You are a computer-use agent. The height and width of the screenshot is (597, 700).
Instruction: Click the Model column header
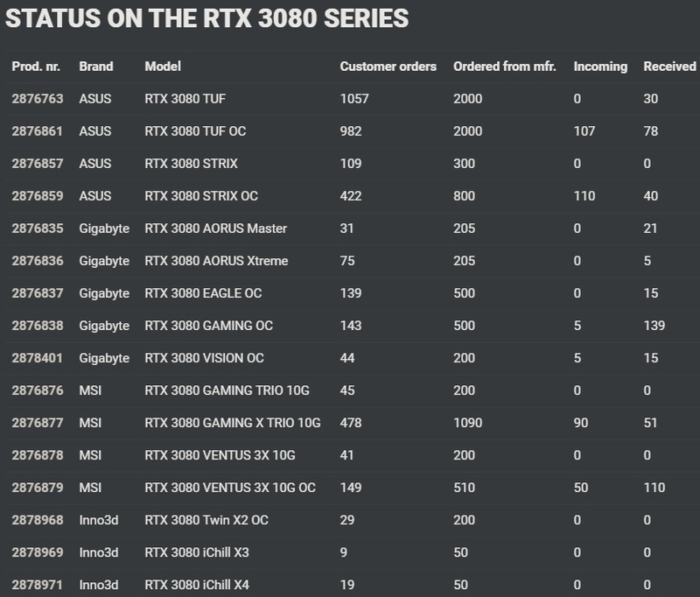[x=163, y=67]
